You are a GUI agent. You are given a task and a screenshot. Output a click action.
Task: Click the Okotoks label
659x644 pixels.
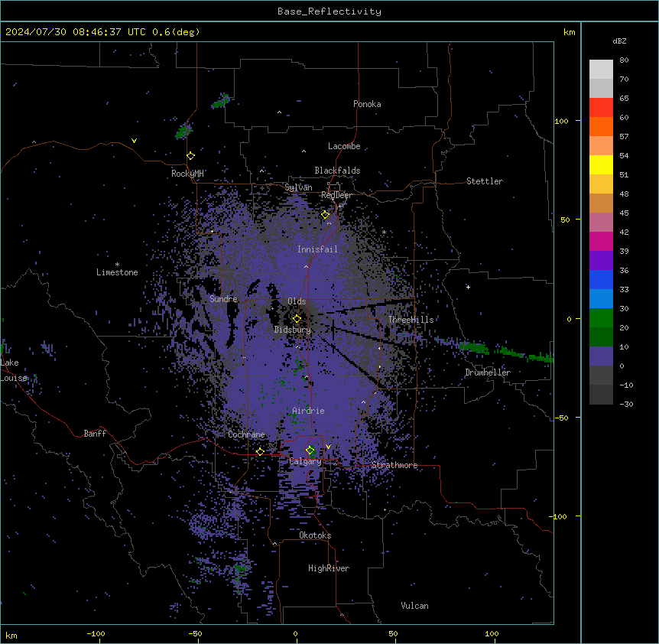315,535
